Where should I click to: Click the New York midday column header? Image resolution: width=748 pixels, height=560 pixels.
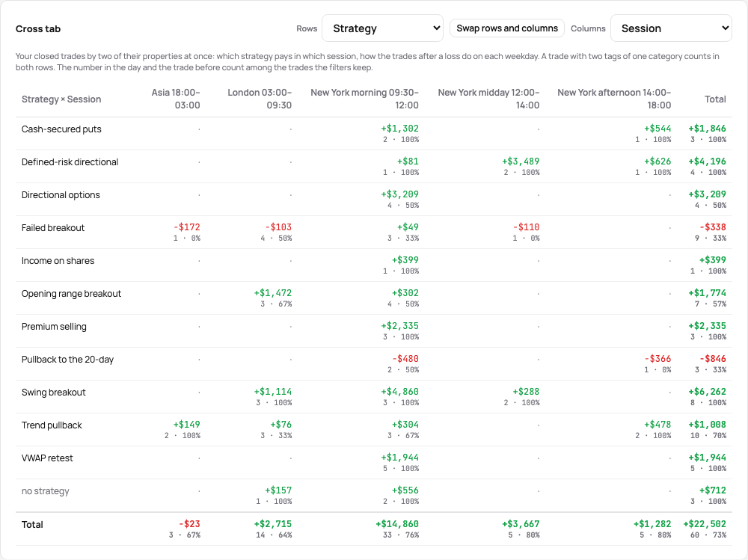tap(488, 99)
